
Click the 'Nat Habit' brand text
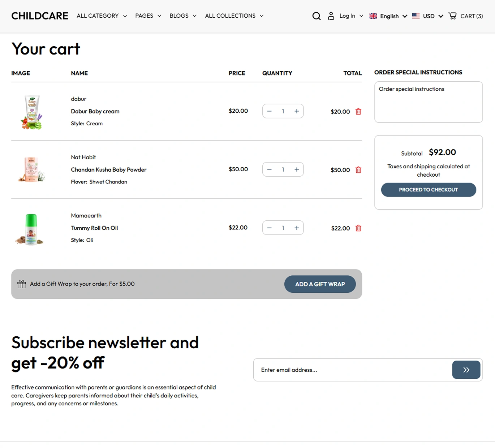[x=83, y=157]
